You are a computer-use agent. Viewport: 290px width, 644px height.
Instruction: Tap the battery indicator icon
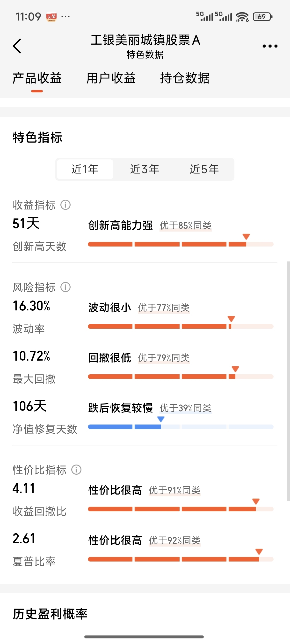pos(262,17)
